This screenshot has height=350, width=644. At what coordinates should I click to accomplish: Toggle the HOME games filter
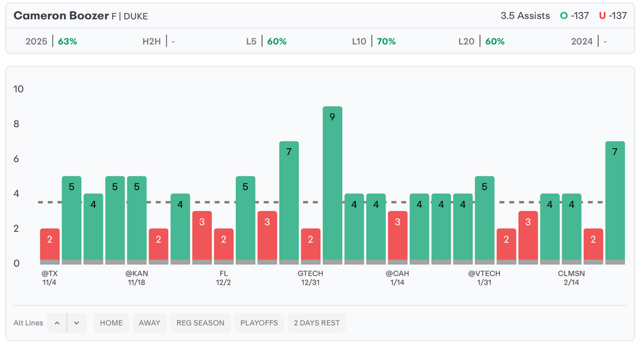tap(111, 323)
